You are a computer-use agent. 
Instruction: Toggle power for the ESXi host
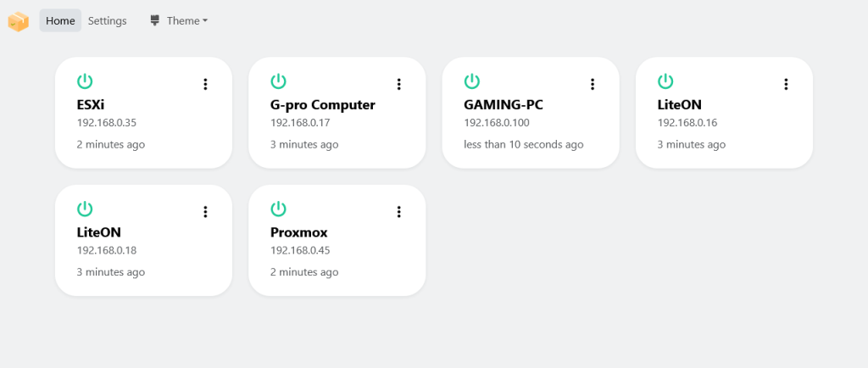click(85, 82)
